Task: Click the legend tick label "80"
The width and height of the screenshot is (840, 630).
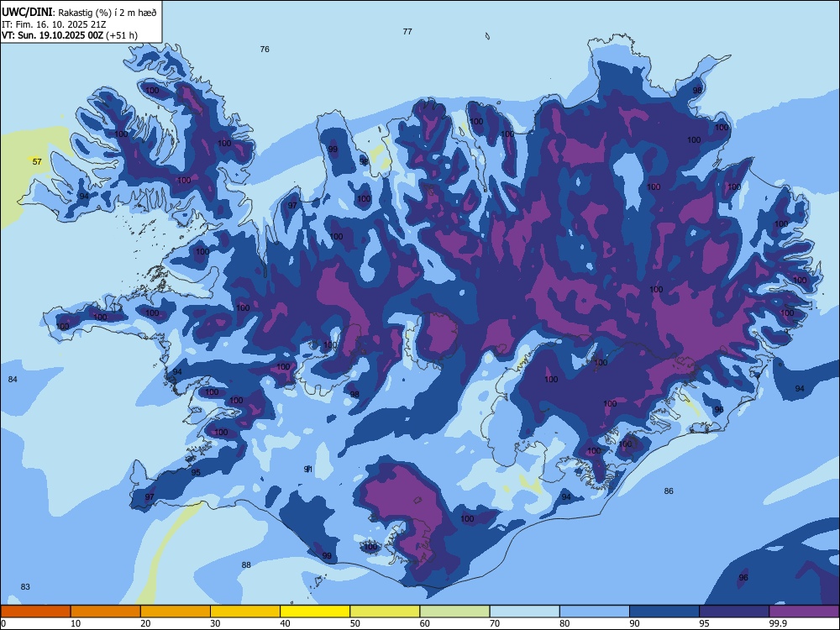Action: point(565,623)
